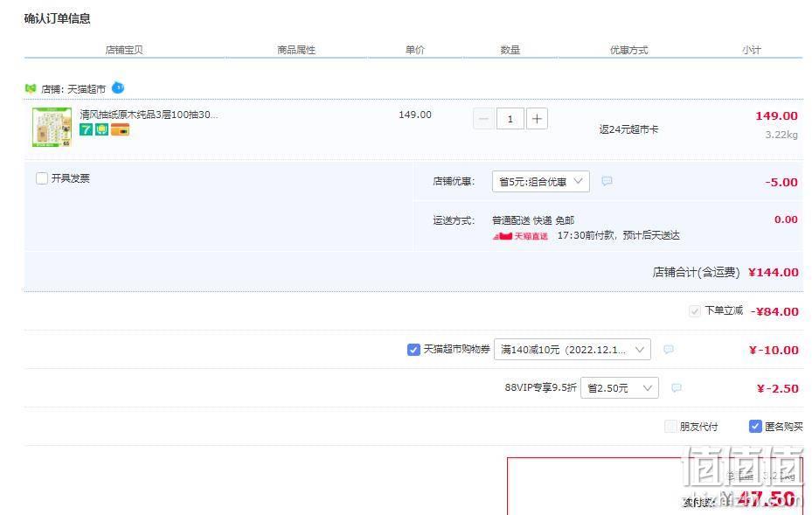
Task: Click the orange credit card badge icon
Action: click(120, 129)
